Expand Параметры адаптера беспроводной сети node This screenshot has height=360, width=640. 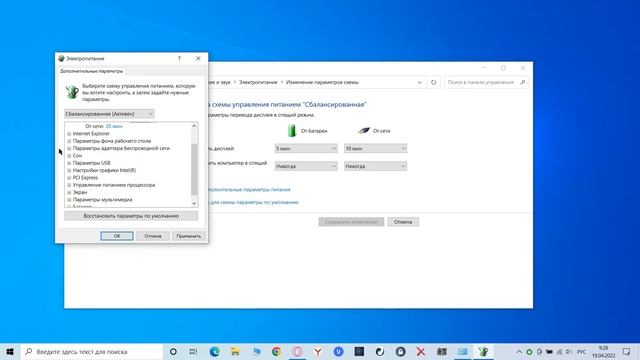coord(69,149)
